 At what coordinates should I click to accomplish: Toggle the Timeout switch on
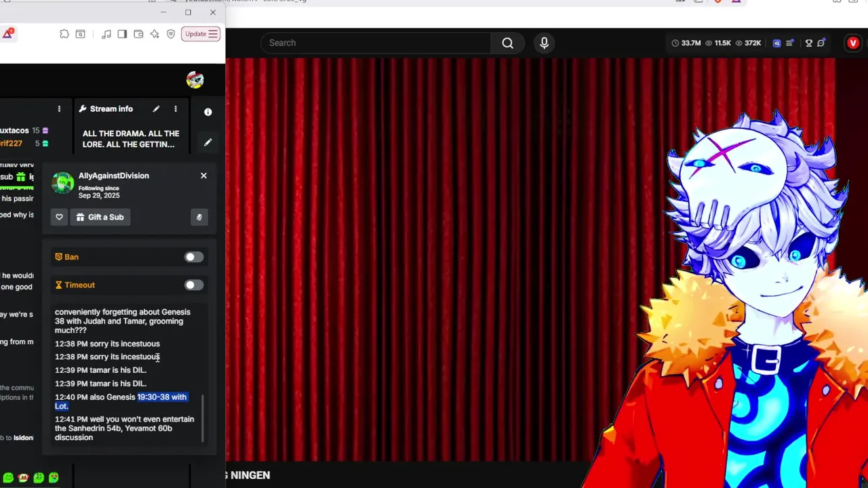tap(193, 285)
